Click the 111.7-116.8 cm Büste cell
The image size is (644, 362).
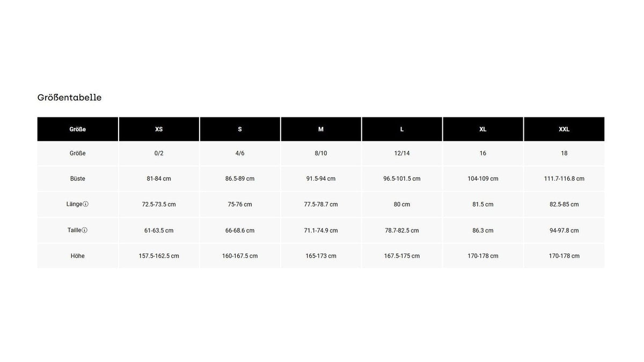click(564, 179)
